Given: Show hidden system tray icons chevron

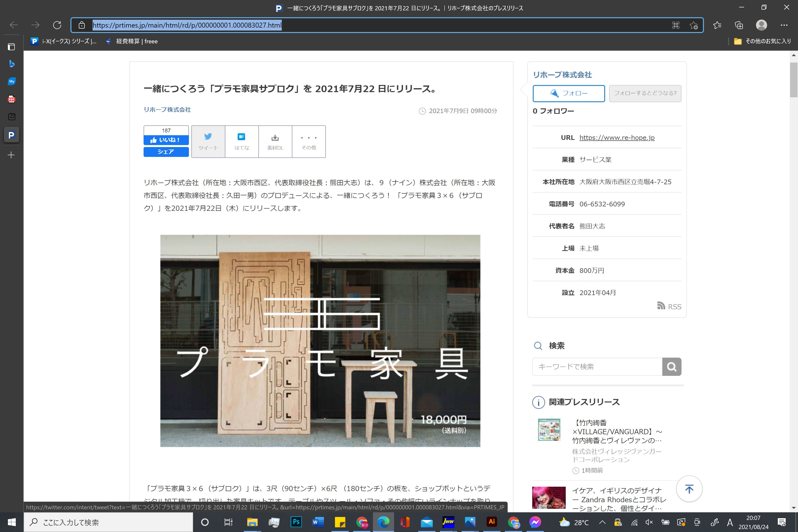Looking at the screenshot, I should 602,522.
